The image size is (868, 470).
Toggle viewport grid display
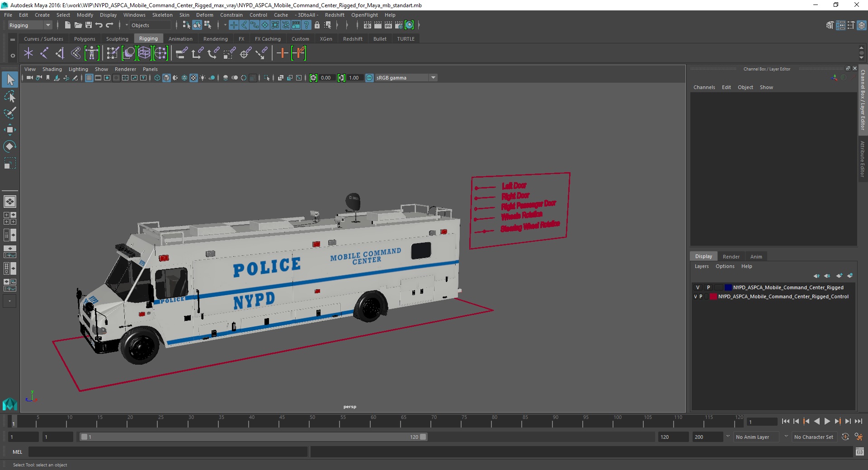click(89, 78)
